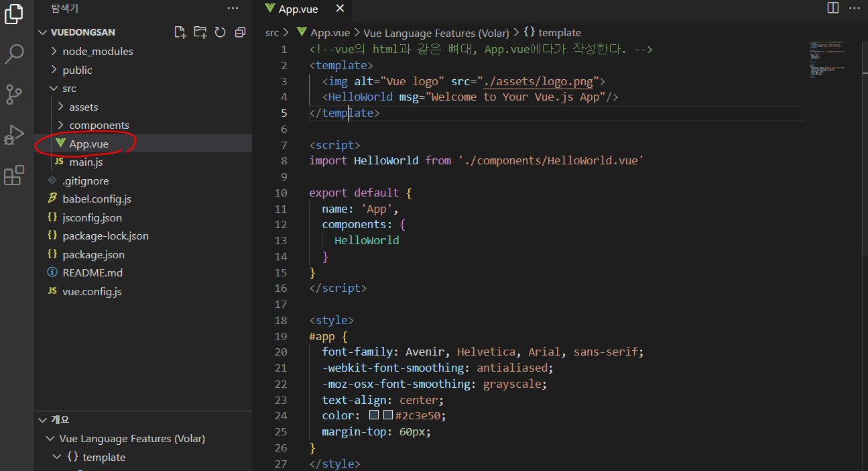This screenshot has height=471, width=868.
Task: Open package.json file
Action: [x=143, y=254]
